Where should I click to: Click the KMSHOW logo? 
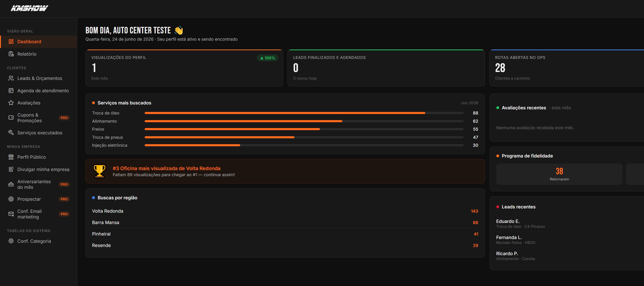(29, 8)
